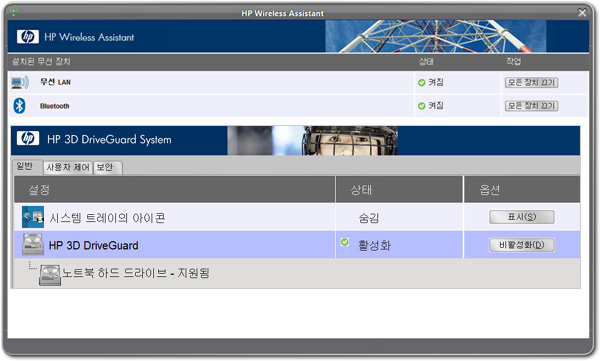
Task: Click 비활성화(D) to disable DriveGuard
Action: coord(522,245)
